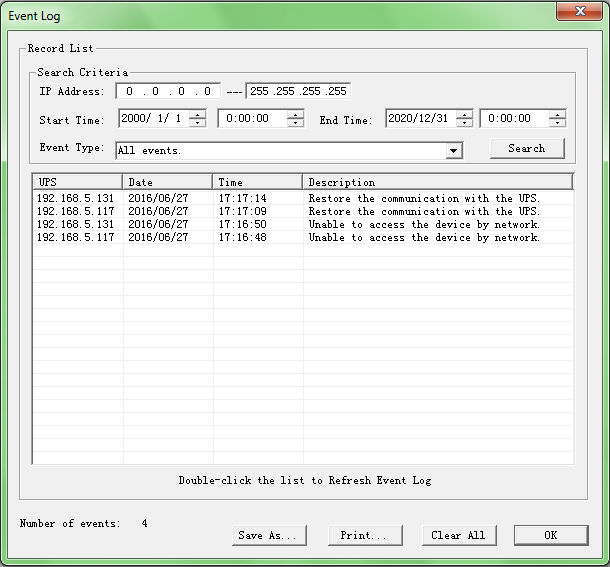
Task: Open the Event Type dropdown
Action: 454,150
